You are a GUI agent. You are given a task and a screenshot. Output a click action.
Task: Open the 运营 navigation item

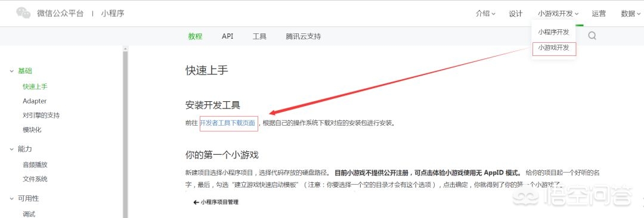(599, 14)
